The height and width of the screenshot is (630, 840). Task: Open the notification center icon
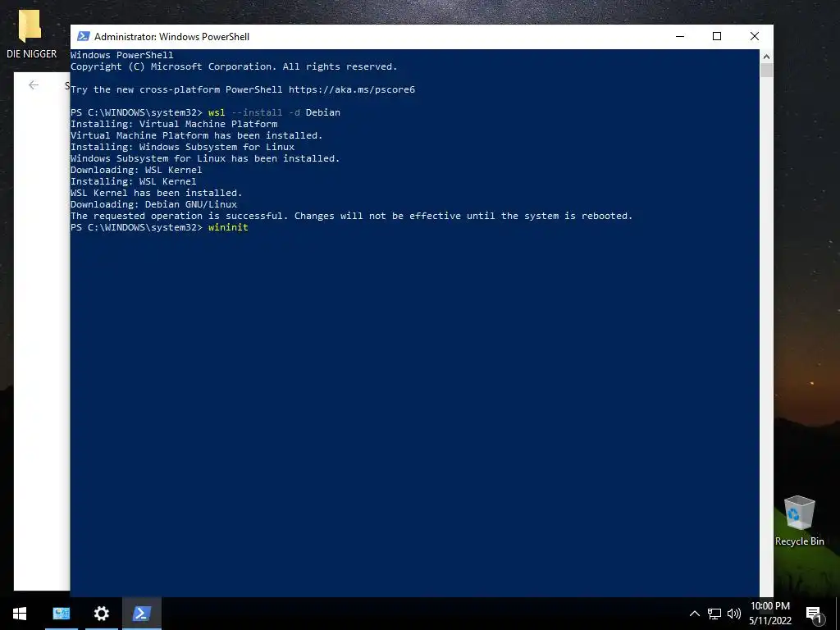(x=814, y=614)
